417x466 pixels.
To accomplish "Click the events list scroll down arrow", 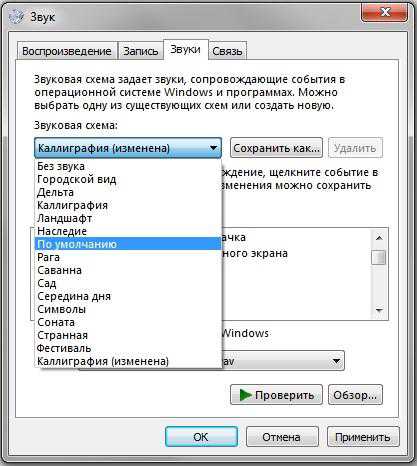I will point(379,310).
